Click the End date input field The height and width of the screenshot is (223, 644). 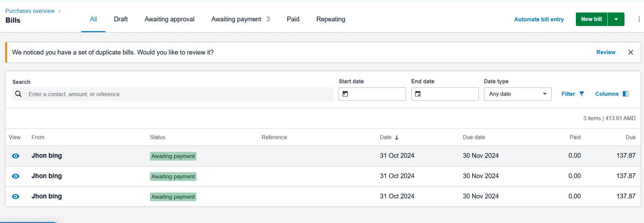coord(445,94)
